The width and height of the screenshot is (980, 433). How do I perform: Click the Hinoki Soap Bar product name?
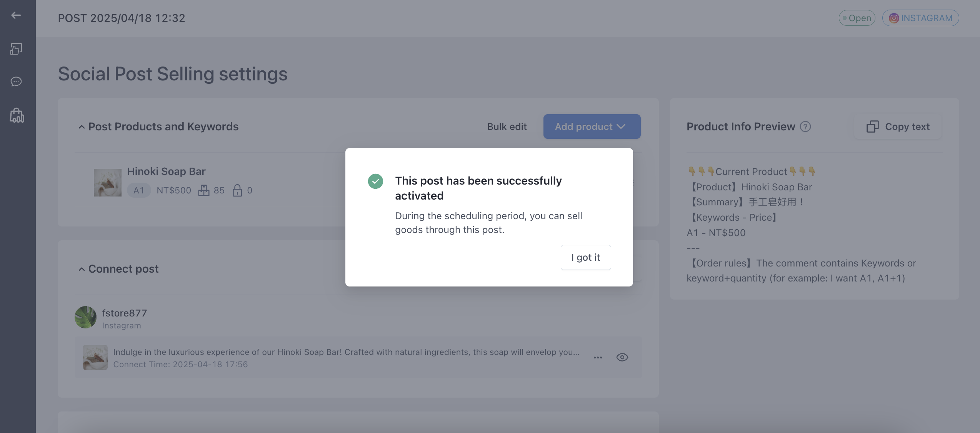[166, 171]
